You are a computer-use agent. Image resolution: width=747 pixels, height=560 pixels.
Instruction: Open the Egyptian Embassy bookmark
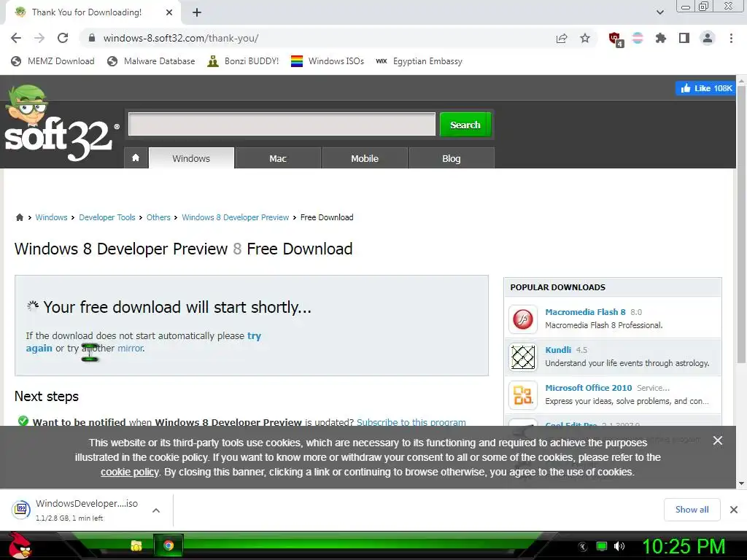(x=419, y=61)
